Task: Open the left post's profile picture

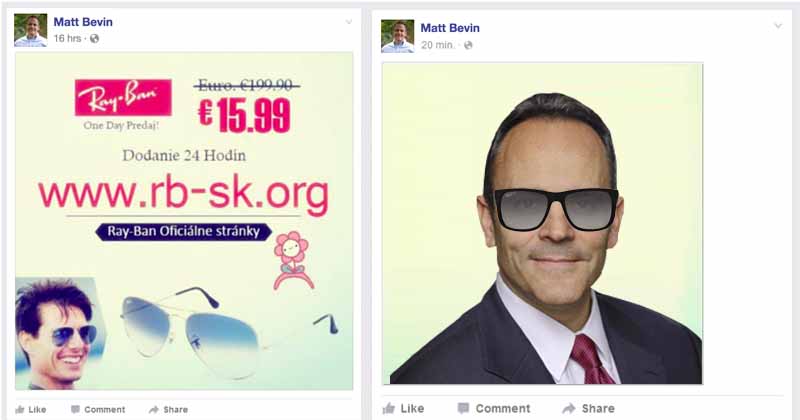Action: click(x=31, y=30)
